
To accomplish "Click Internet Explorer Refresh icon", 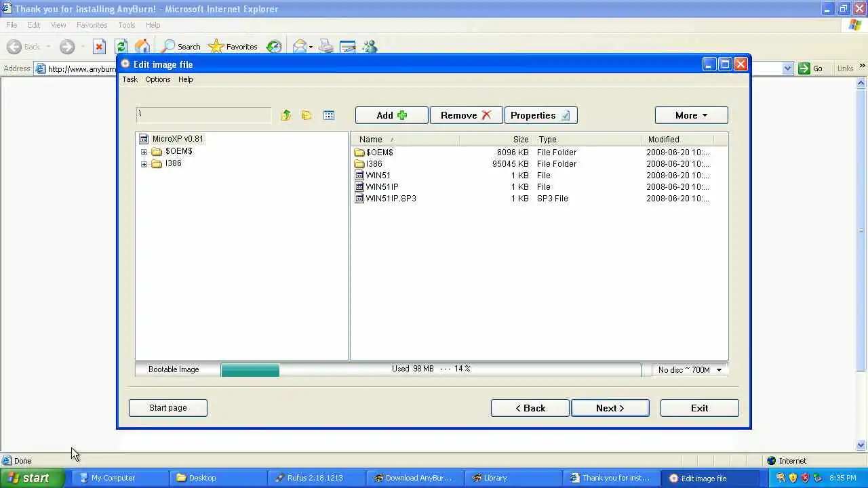I will tap(121, 47).
